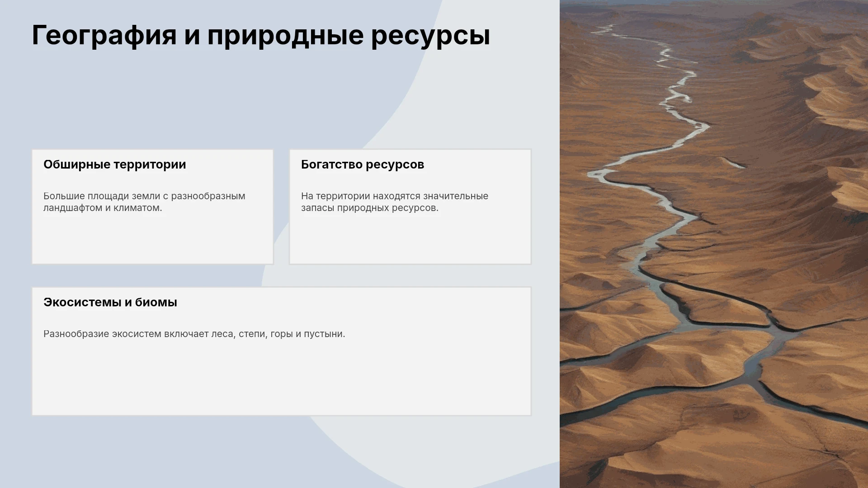
Task: Click empty area of Обширные территории card
Action: [152, 239]
